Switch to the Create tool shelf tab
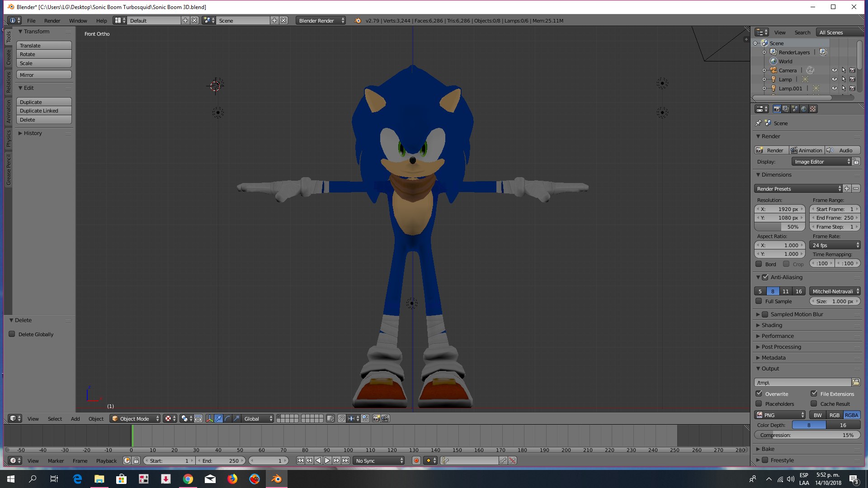This screenshot has width=868, height=488. (8, 57)
